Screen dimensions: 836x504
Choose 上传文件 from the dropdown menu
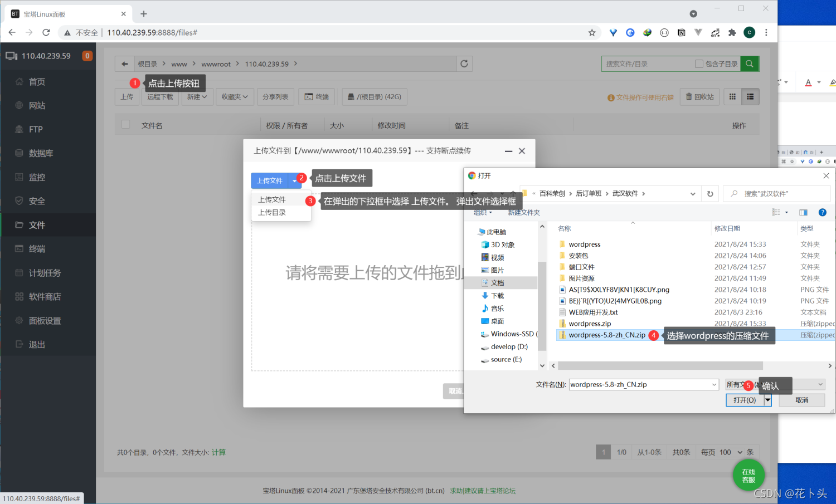point(272,199)
